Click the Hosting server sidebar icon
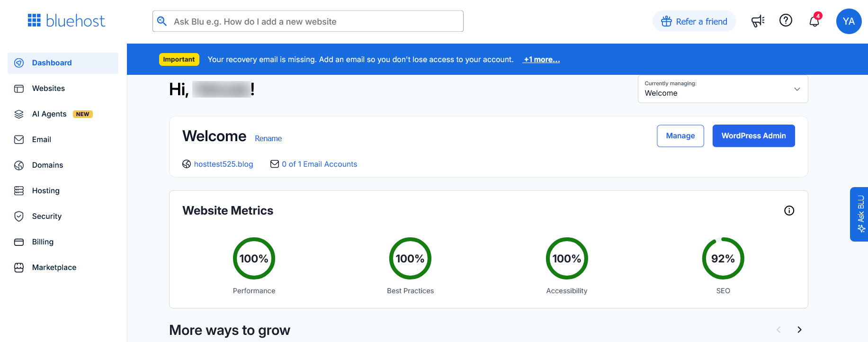The height and width of the screenshot is (342, 868). coord(19,191)
